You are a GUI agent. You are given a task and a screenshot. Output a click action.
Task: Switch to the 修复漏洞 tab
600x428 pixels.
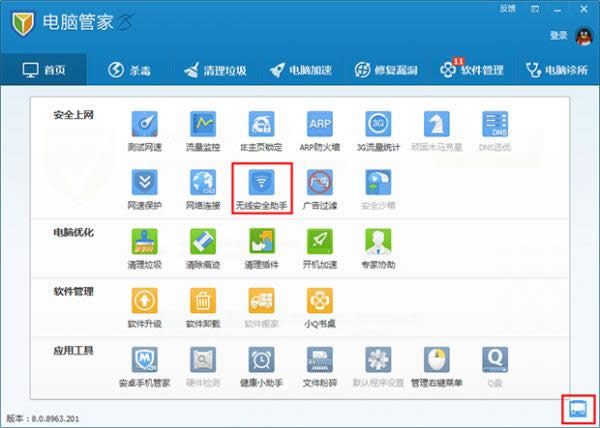pyautogui.click(x=386, y=70)
